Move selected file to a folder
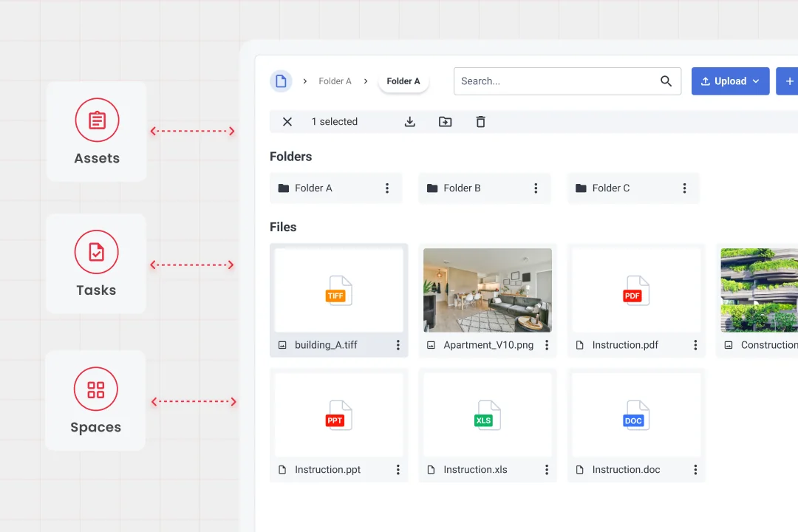The width and height of the screenshot is (798, 532). (446, 122)
